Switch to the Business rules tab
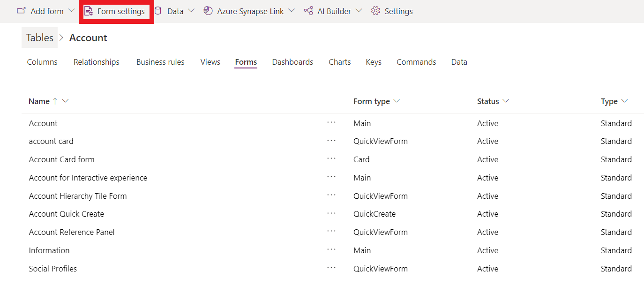 pyautogui.click(x=160, y=62)
